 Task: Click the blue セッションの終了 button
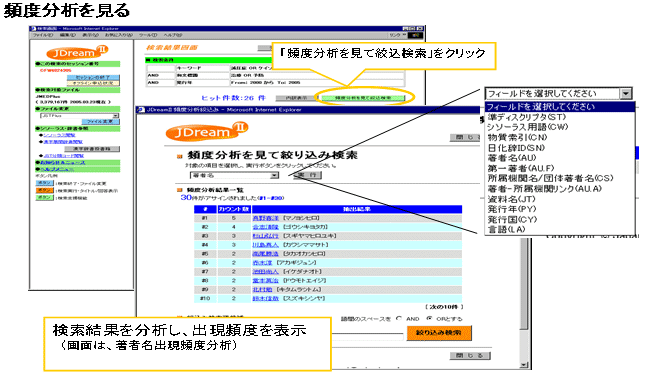click(93, 78)
